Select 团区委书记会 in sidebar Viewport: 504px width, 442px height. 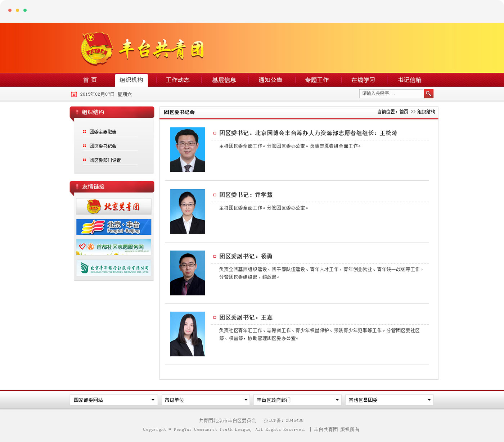103,146
